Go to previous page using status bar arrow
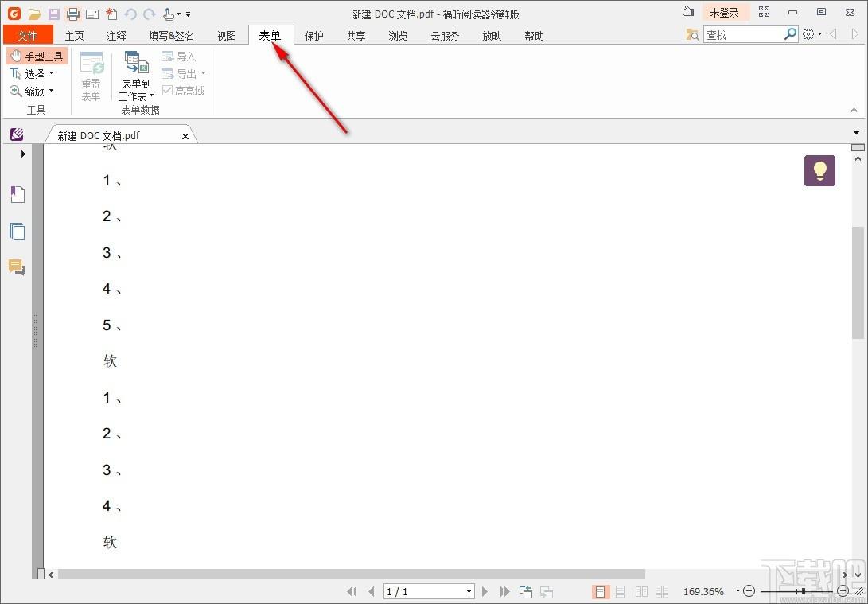Screen dimensions: 868x604 tap(372, 592)
